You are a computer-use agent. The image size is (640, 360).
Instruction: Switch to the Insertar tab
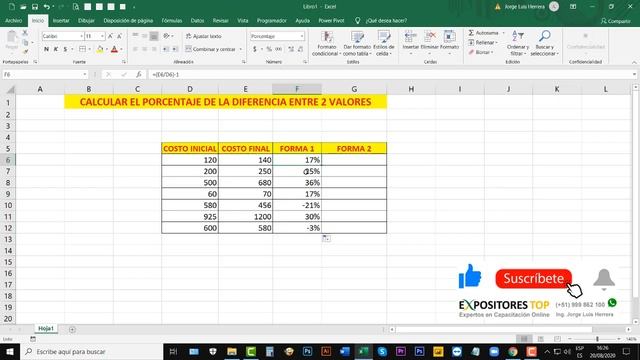pos(61,20)
